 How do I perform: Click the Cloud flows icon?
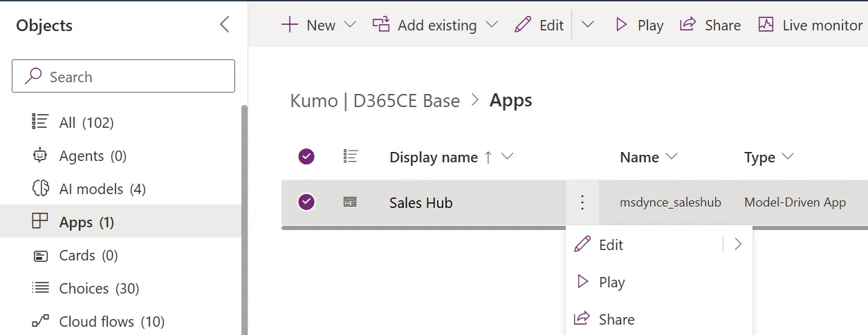40,321
